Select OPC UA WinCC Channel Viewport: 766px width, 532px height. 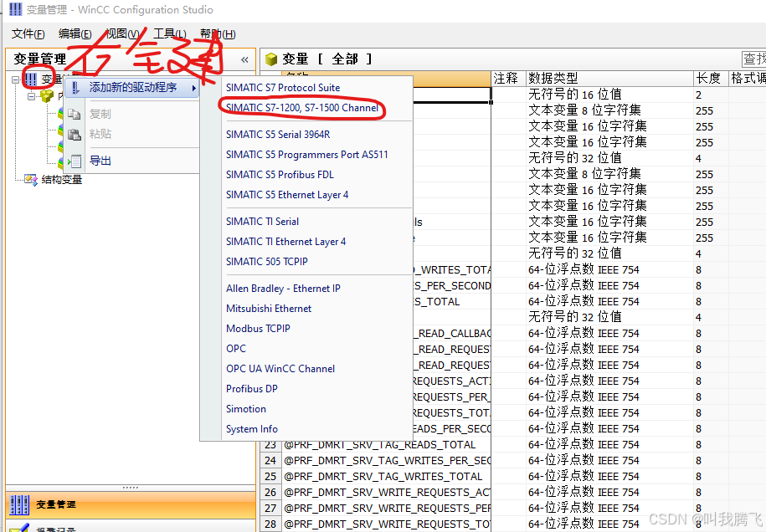pos(280,369)
